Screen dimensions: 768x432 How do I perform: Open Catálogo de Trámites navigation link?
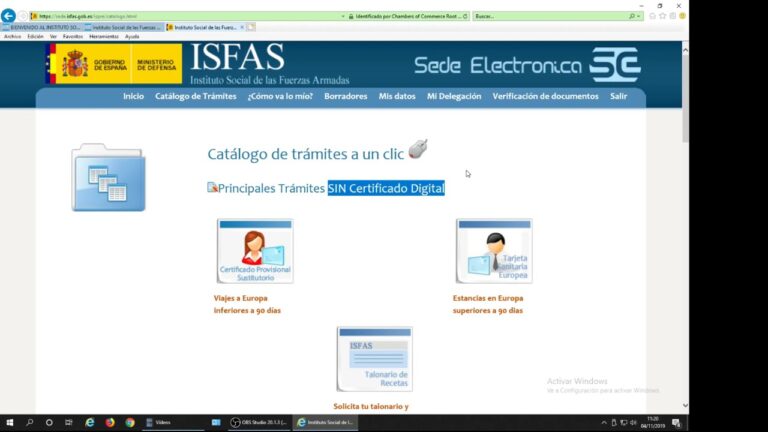195,96
